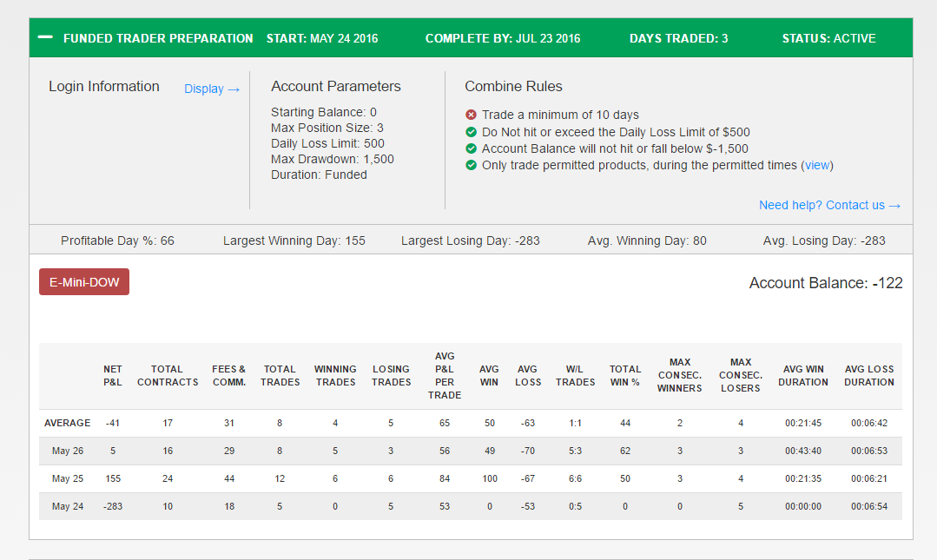
Task: Collapse the Funded Trader Preparation panel
Action: pyautogui.click(x=45, y=37)
